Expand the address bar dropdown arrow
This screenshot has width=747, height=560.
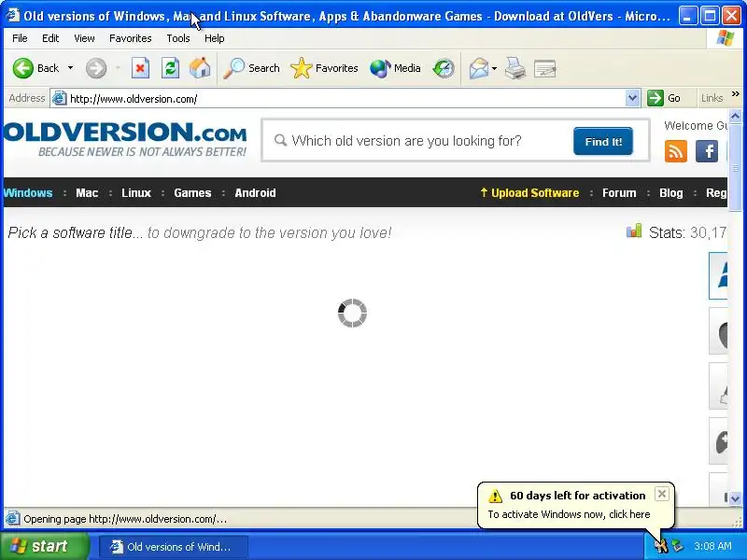pos(632,98)
